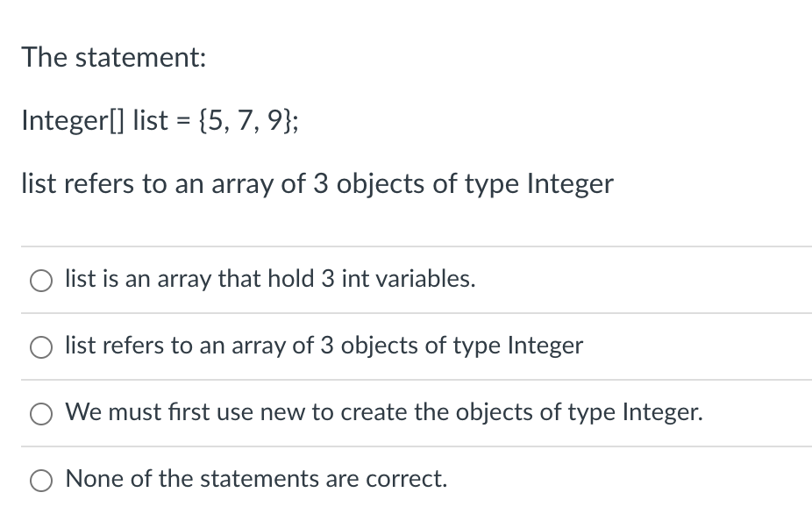
Task: Click the answer text about int variables
Action: coord(270,279)
